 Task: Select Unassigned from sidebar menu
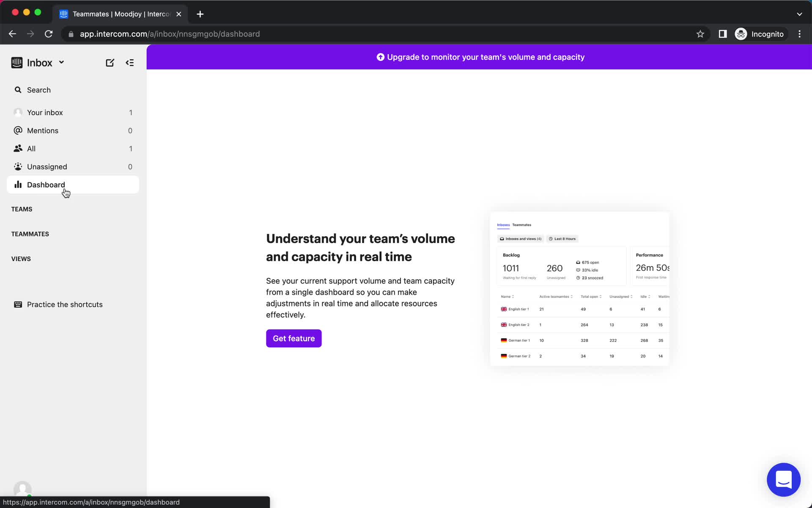[x=47, y=166]
